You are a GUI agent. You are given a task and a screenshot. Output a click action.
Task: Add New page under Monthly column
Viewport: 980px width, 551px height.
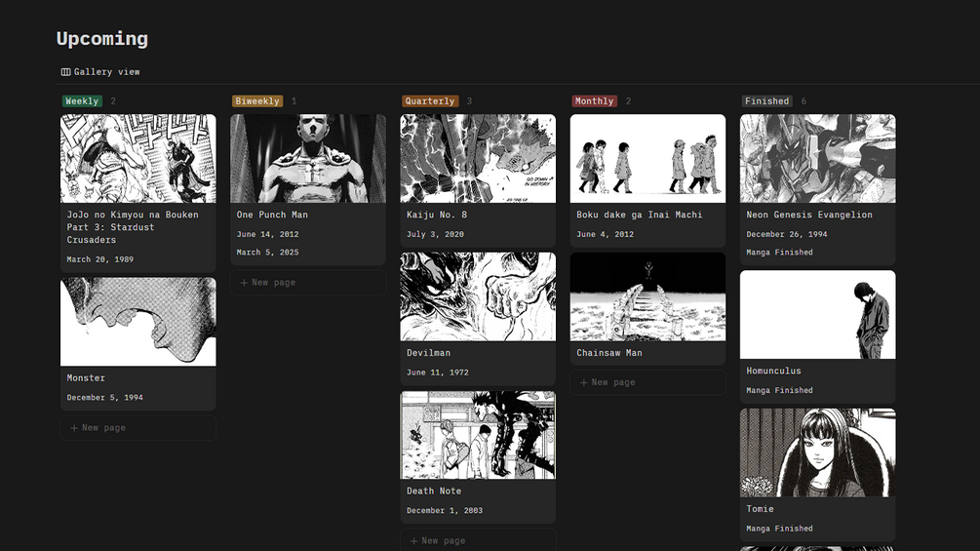click(x=648, y=382)
